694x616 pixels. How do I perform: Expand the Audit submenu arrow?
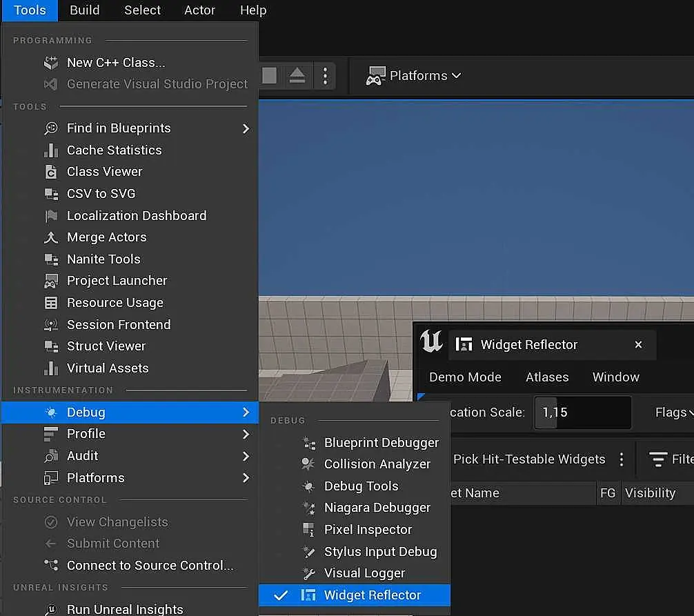coord(246,456)
